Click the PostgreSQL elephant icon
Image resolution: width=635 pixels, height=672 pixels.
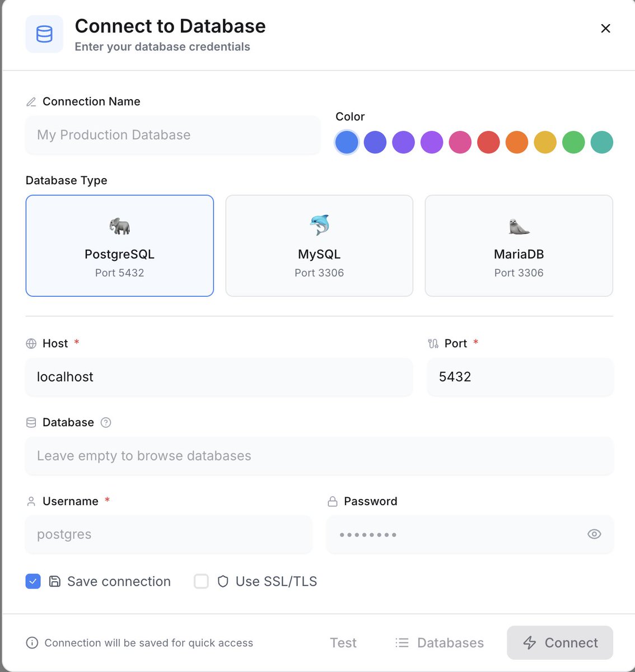click(x=119, y=226)
